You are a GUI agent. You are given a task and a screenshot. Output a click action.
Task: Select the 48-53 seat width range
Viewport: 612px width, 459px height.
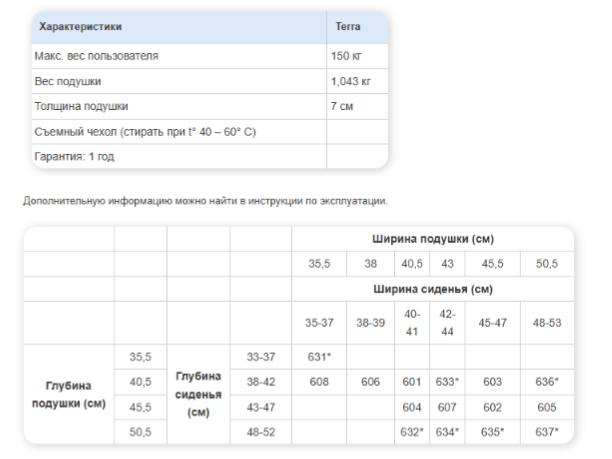(544, 323)
